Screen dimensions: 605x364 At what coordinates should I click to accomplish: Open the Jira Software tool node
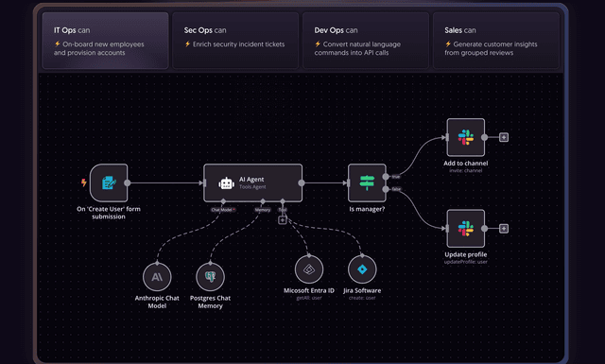click(362, 269)
